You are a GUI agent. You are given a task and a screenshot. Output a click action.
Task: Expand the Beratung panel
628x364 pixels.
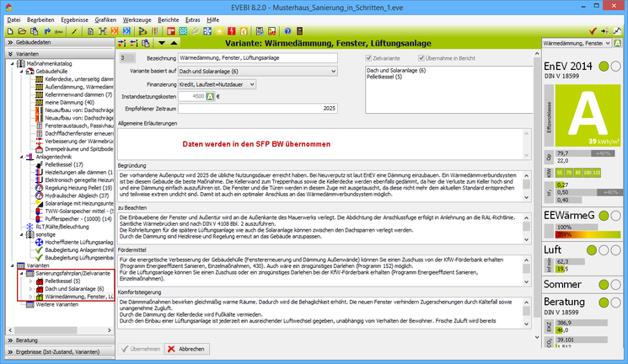[60, 340]
